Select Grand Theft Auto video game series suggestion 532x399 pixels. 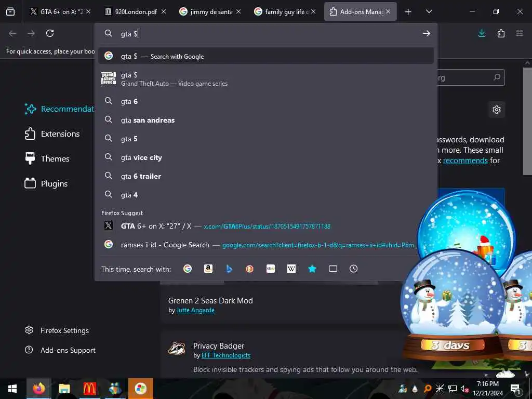click(x=266, y=79)
